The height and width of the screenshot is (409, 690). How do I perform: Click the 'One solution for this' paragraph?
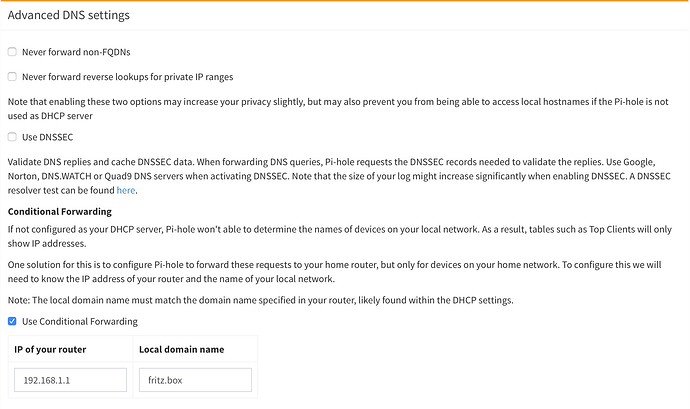pos(340,272)
